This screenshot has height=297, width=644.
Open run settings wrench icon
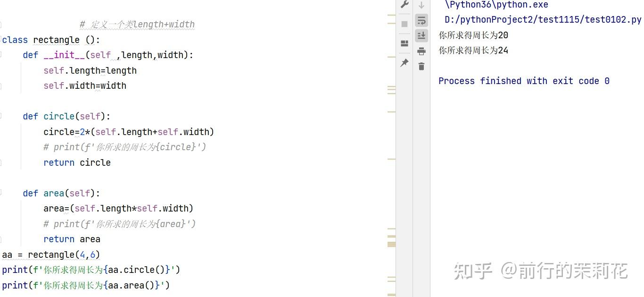point(405,5)
